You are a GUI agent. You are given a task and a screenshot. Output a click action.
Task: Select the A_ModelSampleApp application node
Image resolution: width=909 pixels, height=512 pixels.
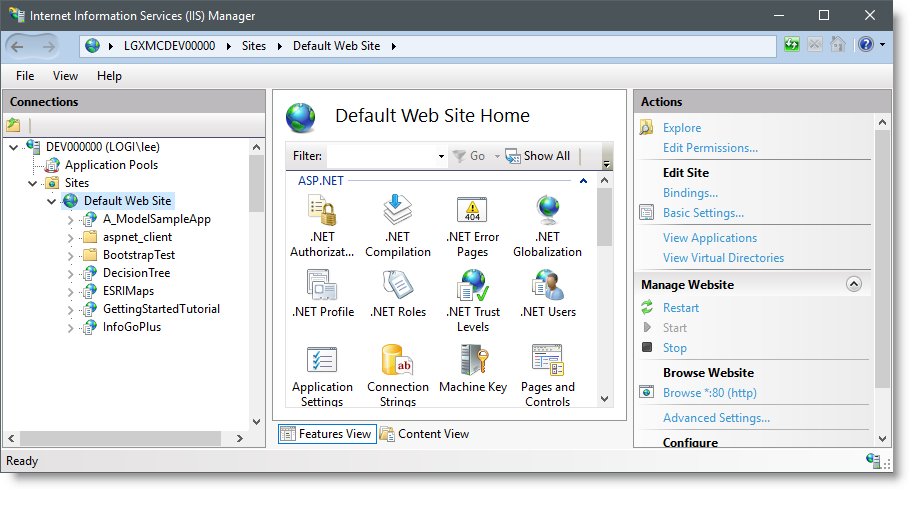[x=157, y=219]
